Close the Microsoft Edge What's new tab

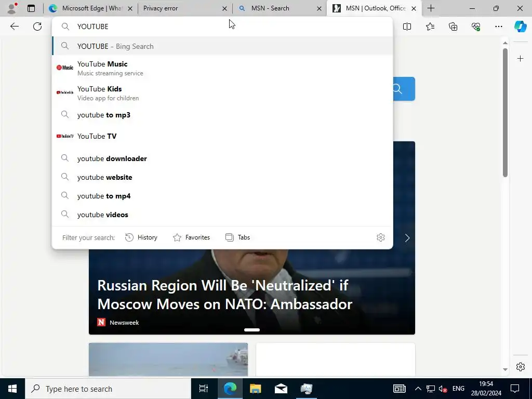click(130, 8)
